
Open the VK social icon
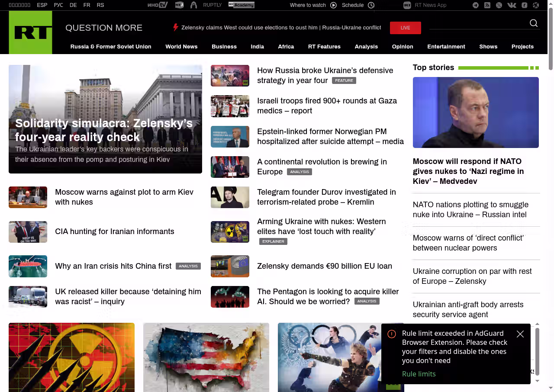512,5
